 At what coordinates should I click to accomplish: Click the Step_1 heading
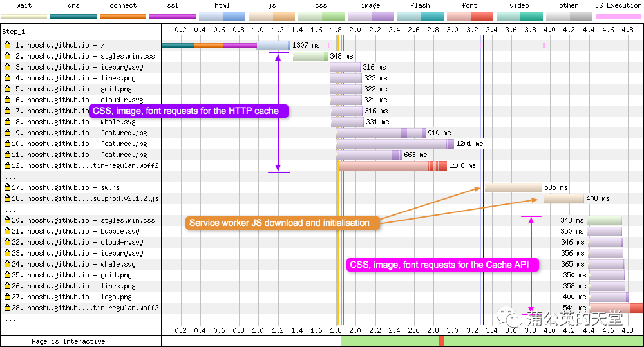click(14, 32)
